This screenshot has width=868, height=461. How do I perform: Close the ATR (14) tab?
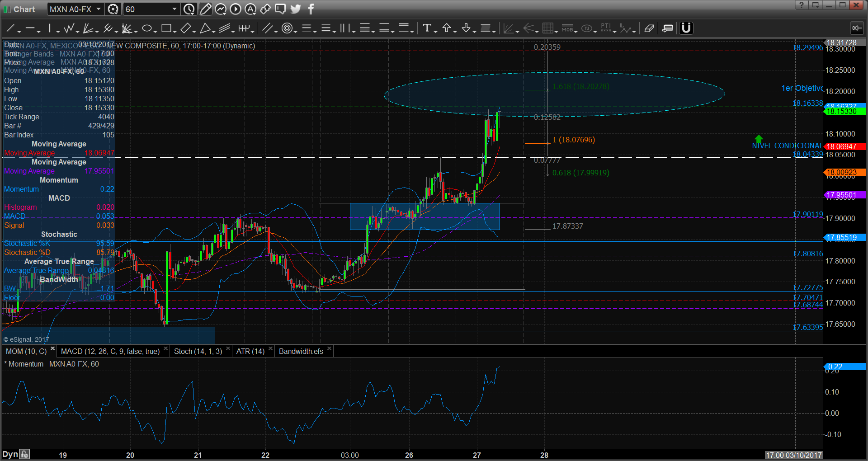click(270, 348)
